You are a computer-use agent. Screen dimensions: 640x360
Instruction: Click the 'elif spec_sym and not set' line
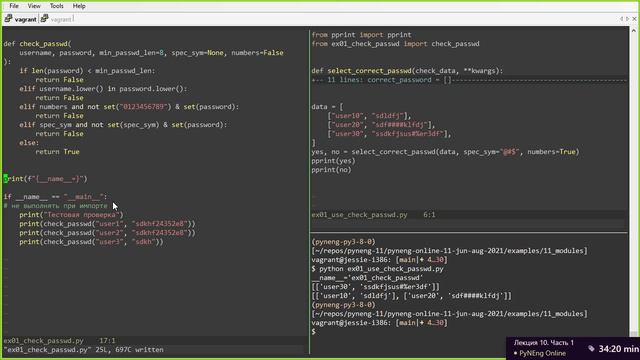point(123,124)
